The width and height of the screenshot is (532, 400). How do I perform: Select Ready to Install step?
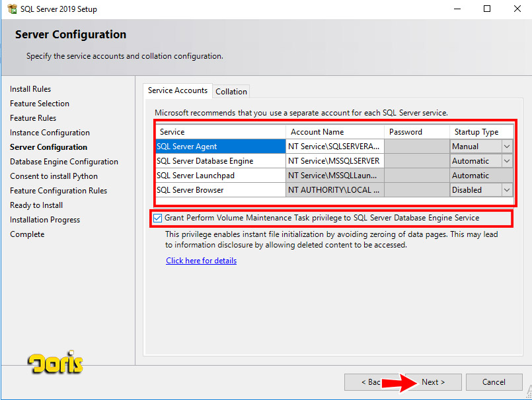click(x=36, y=205)
